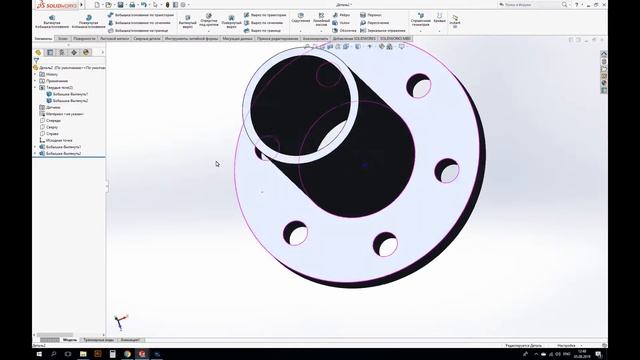Click the ConfigurationManager tab icon
640x360 pixels.
pyautogui.click(x=62, y=52)
